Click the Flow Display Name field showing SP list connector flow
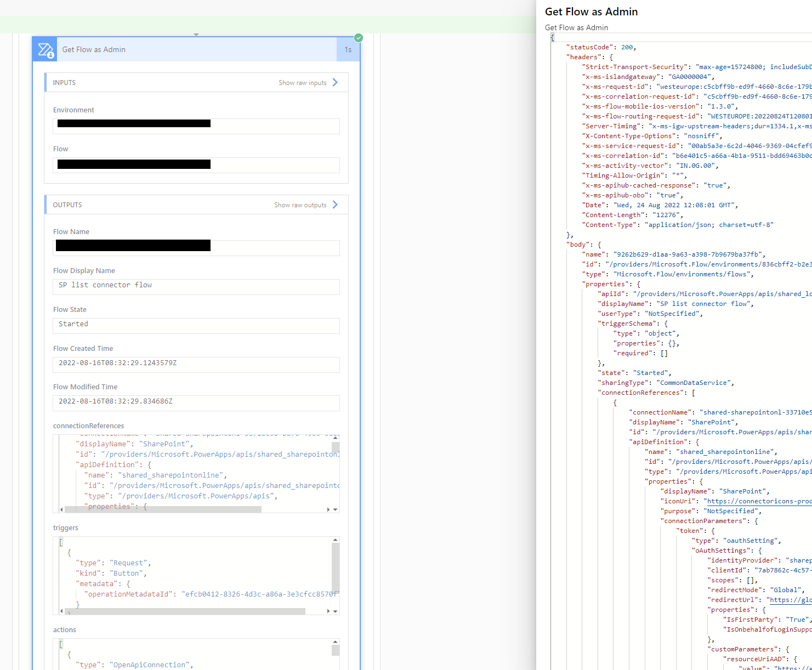The height and width of the screenshot is (670, 812). tap(196, 287)
